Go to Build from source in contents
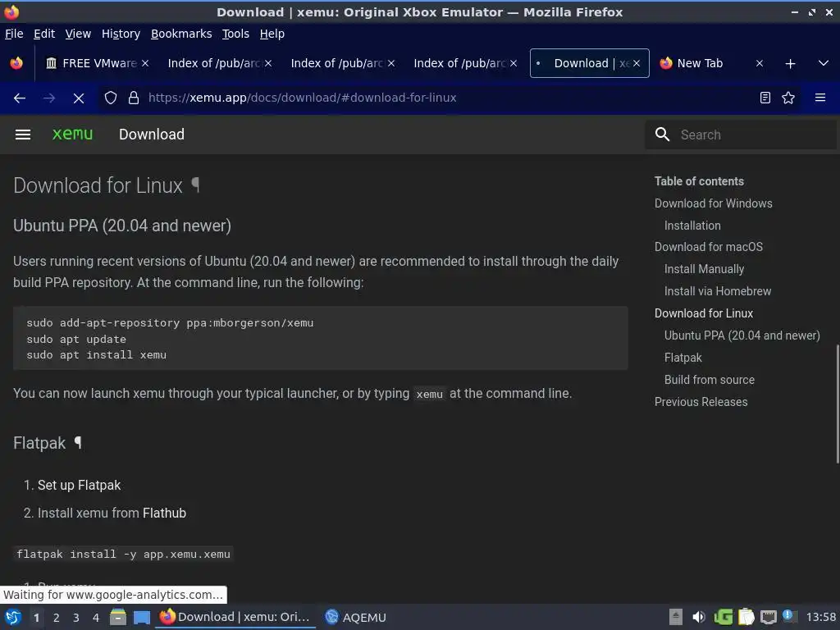Screen dimensions: 840x630 point(710,380)
